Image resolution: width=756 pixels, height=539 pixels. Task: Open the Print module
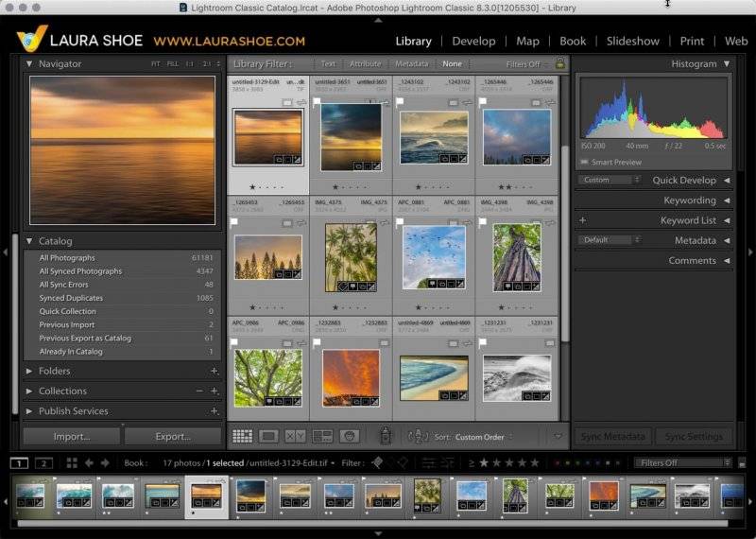(x=692, y=41)
